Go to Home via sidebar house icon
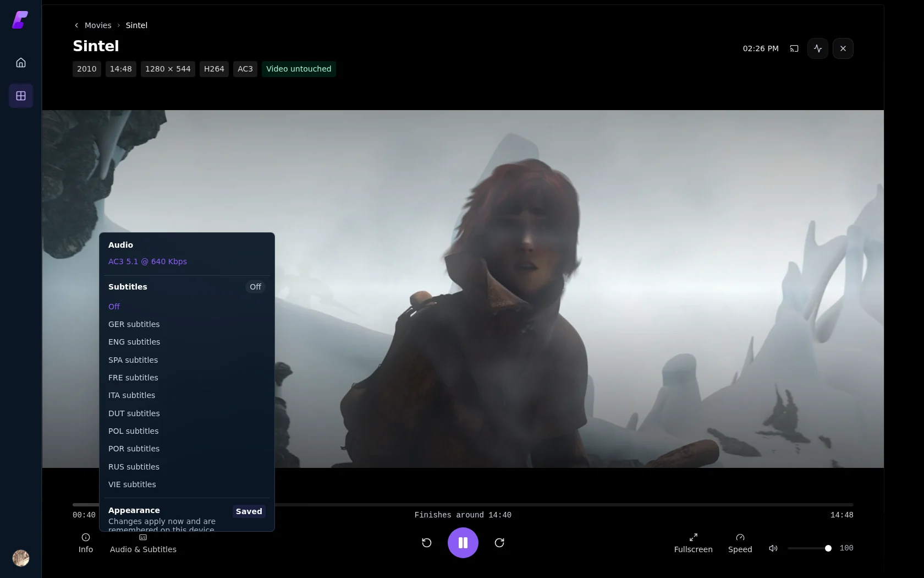The image size is (924, 578). point(21,63)
